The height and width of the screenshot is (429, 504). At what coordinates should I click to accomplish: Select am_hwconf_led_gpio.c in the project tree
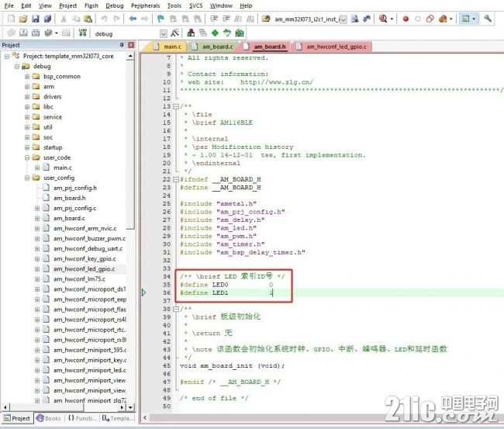click(85, 269)
